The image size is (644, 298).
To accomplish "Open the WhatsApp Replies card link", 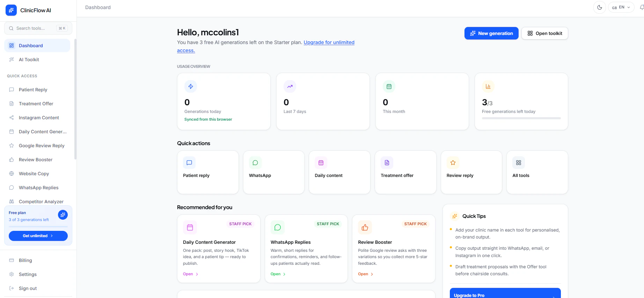I will (278, 274).
